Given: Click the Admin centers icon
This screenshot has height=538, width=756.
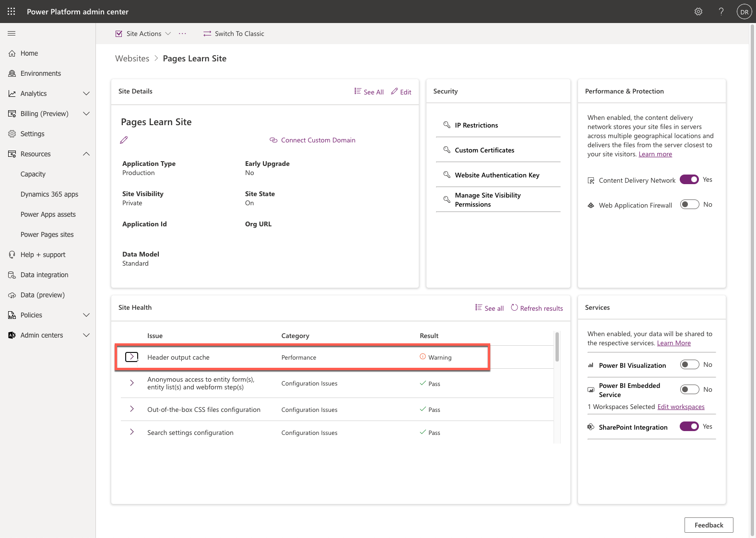Looking at the screenshot, I should [x=12, y=335].
